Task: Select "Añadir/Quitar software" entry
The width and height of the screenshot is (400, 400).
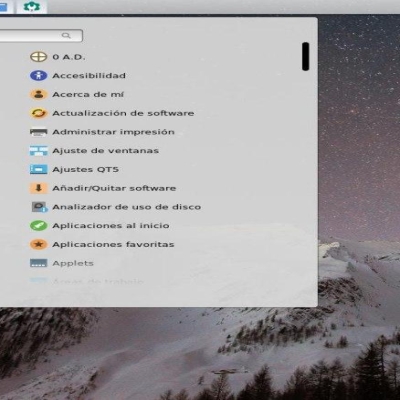Action: (x=114, y=188)
